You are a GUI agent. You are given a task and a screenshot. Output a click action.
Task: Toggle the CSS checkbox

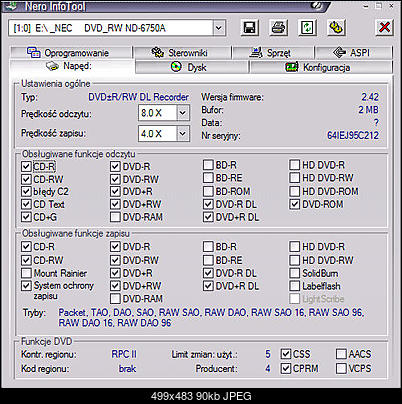click(286, 354)
